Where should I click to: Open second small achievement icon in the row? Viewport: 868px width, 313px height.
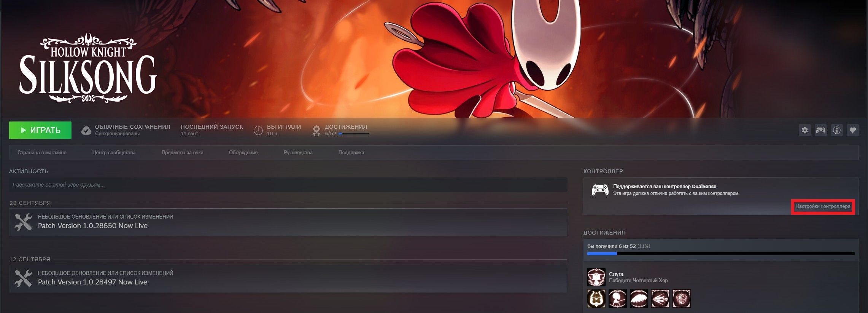pyautogui.click(x=617, y=299)
